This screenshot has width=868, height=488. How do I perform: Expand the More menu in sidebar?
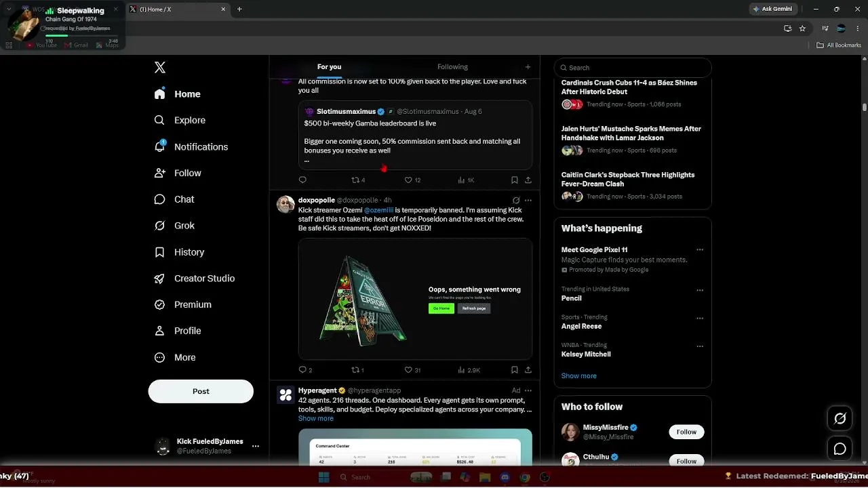[x=175, y=357]
